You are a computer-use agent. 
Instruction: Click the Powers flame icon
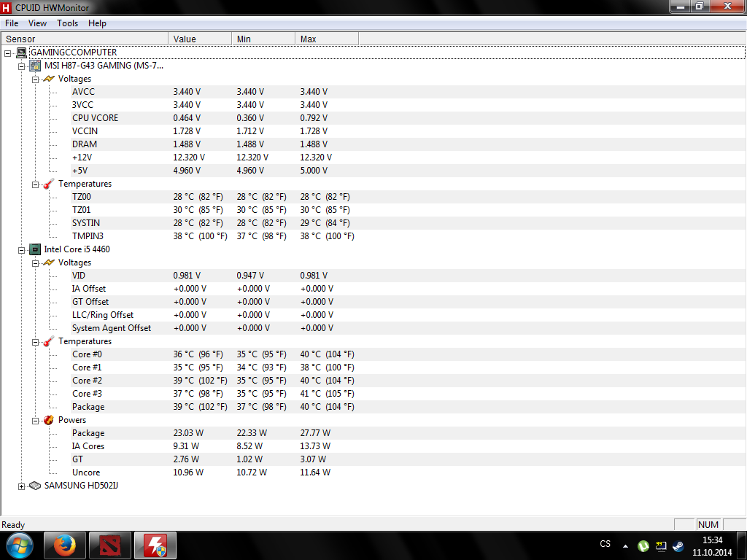[49, 420]
